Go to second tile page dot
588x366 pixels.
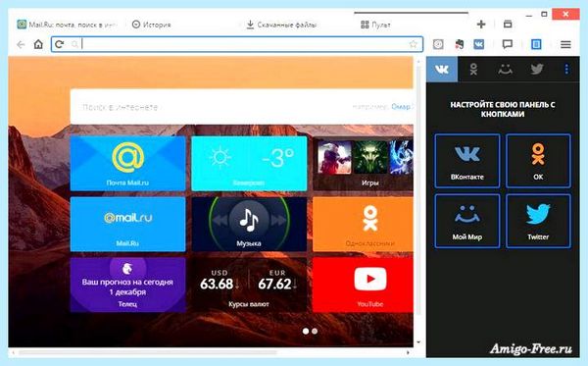click(315, 331)
